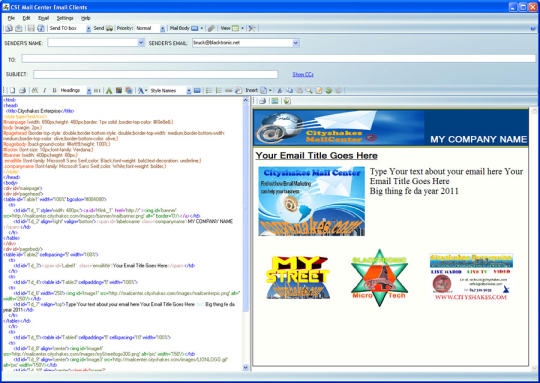The width and height of the screenshot is (540, 383).
Task: Click the underline text icon
Action: (x=35, y=90)
